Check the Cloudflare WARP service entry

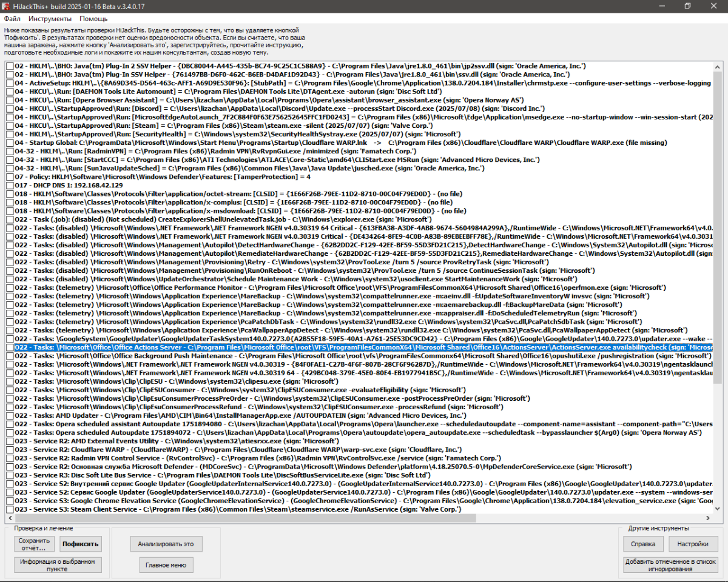coord(10,450)
